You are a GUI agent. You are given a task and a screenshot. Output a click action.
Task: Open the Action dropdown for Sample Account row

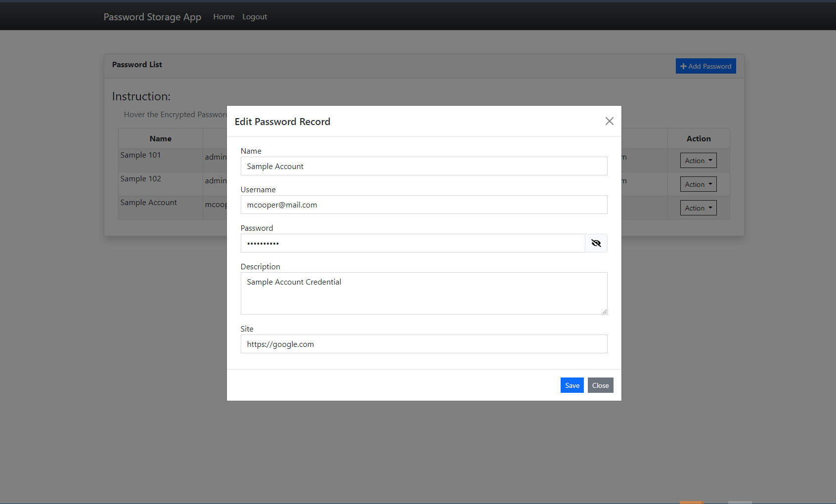tap(698, 208)
